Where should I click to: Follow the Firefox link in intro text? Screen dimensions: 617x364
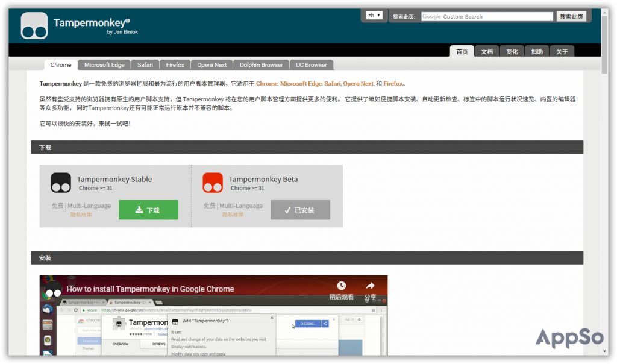tap(393, 83)
